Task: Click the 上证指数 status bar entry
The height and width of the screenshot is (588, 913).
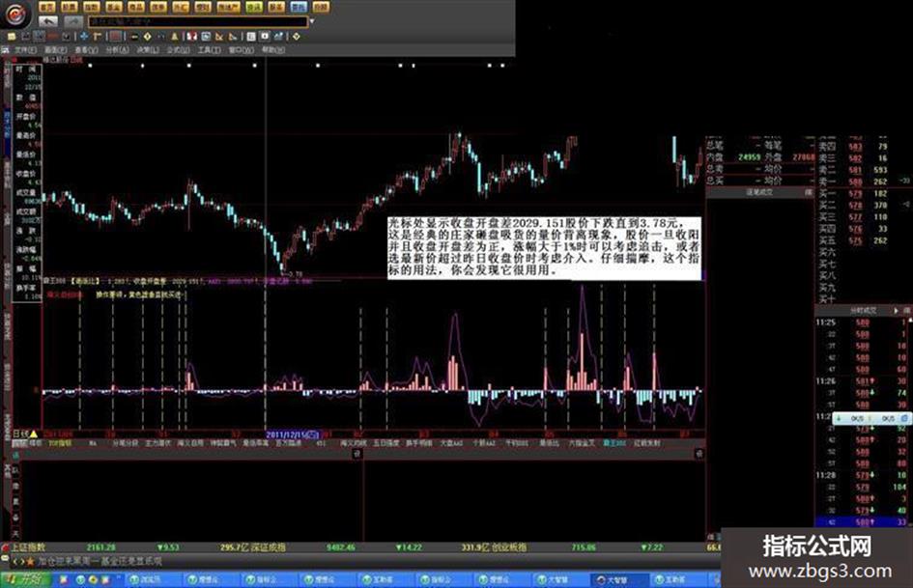Action: [x=28, y=547]
